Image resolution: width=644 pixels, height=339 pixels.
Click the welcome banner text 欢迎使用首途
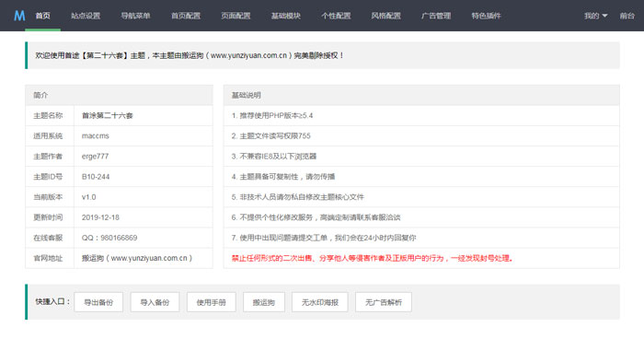pyautogui.click(x=190, y=55)
